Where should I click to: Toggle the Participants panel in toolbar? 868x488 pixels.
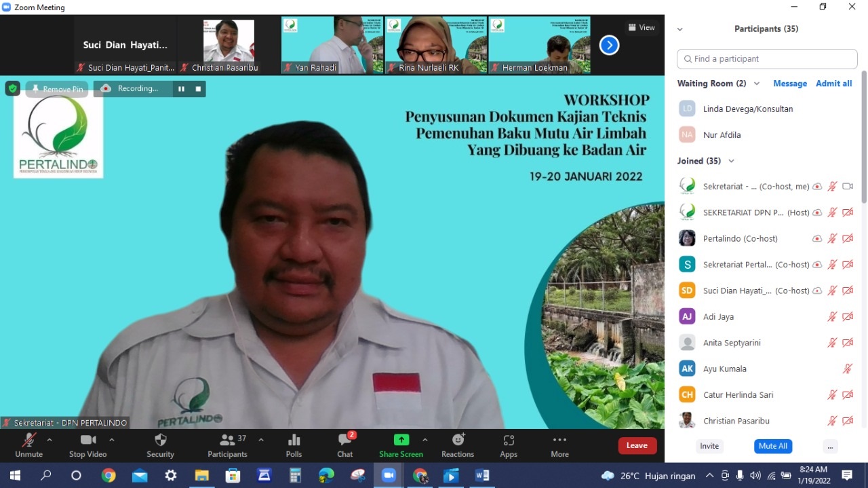pyautogui.click(x=227, y=440)
